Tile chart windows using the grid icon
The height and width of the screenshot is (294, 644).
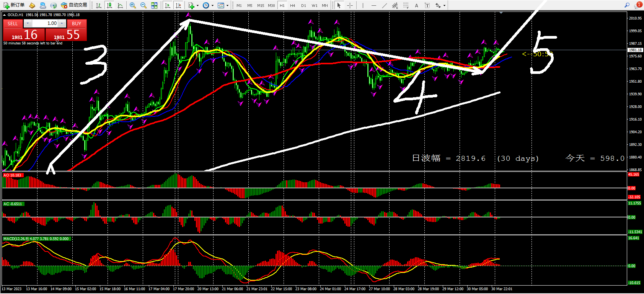[x=154, y=5]
